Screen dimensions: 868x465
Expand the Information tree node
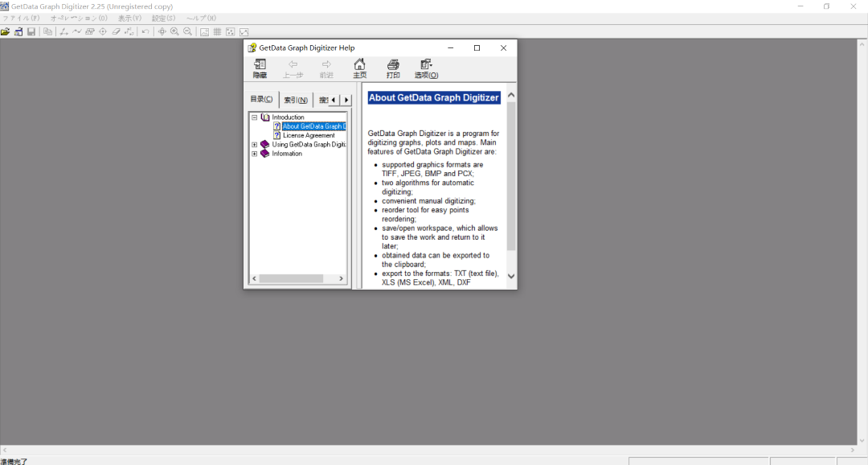point(254,154)
